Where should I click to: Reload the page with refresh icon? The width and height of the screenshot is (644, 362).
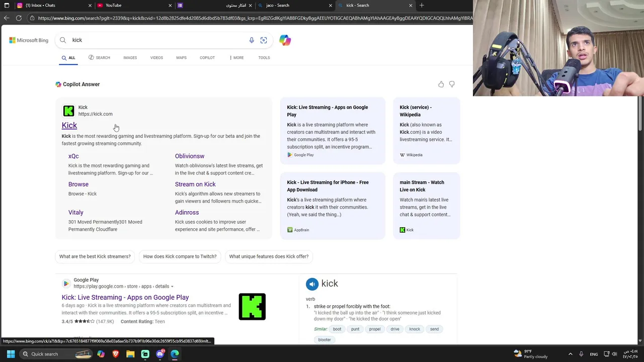tap(19, 18)
